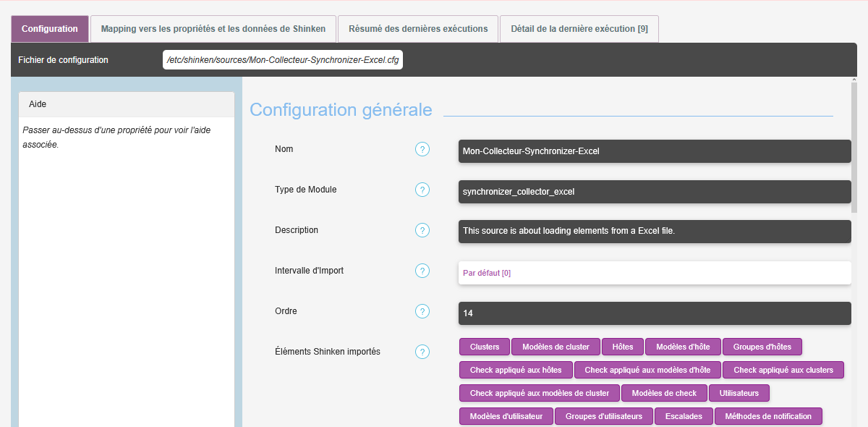The height and width of the screenshot is (427, 868).
Task: Click the Groupes d'utilisateurs tag
Action: [x=603, y=416]
